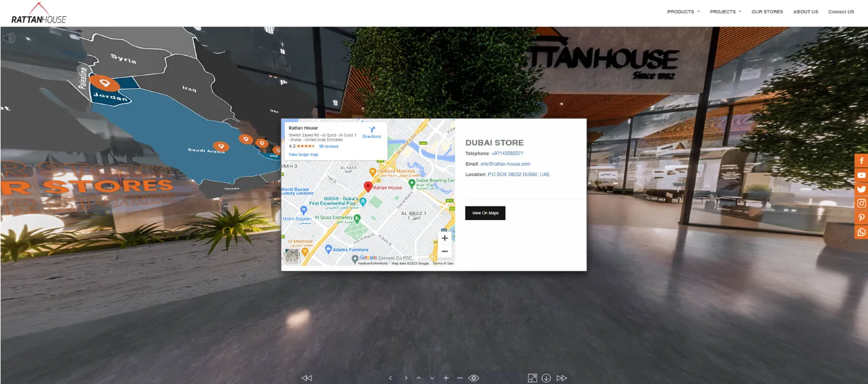The height and width of the screenshot is (384, 868).
Task: Open map Terms of Use link
Action: coord(443,264)
